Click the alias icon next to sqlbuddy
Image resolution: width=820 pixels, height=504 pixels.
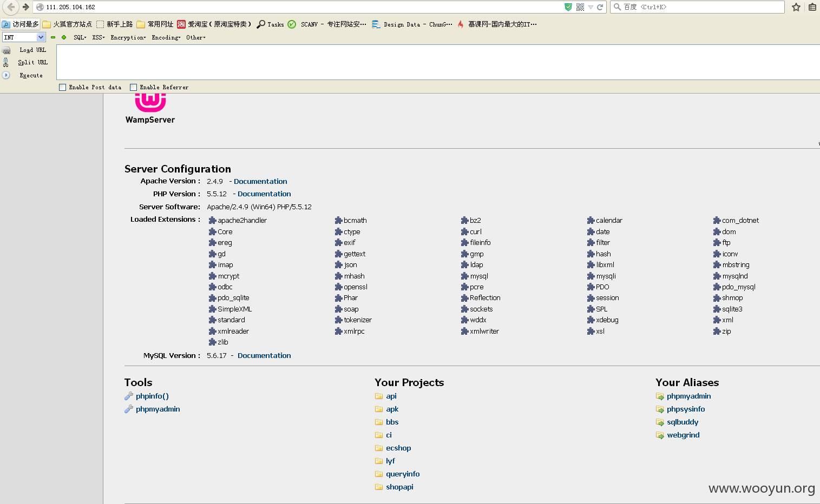point(660,422)
